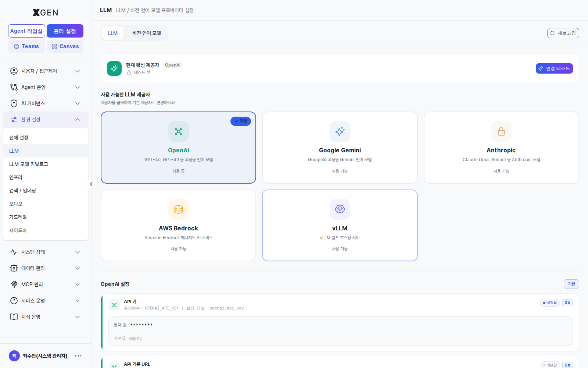Screen dimensions: 588x368
Task: Click the 시스템 상태 activity icon
Action: click(x=14, y=252)
